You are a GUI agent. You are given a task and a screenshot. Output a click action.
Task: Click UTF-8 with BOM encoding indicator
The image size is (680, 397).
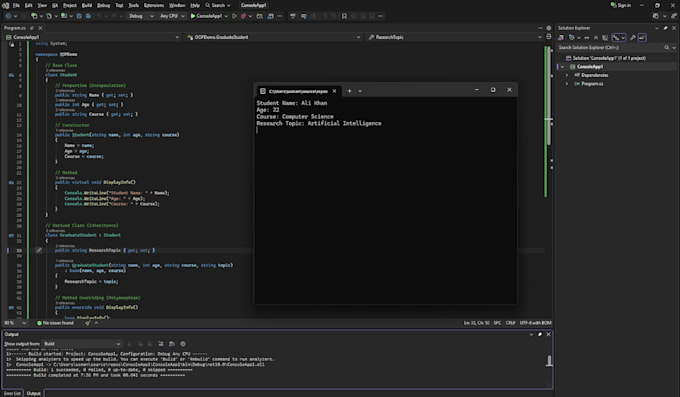536,323
